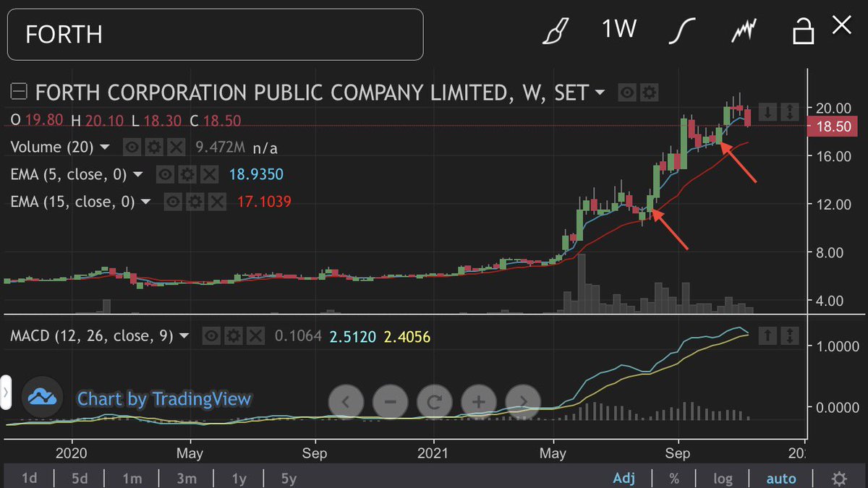868x488 pixels.
Task: Open the Chart by TradingView link
Action: point(164,399)
